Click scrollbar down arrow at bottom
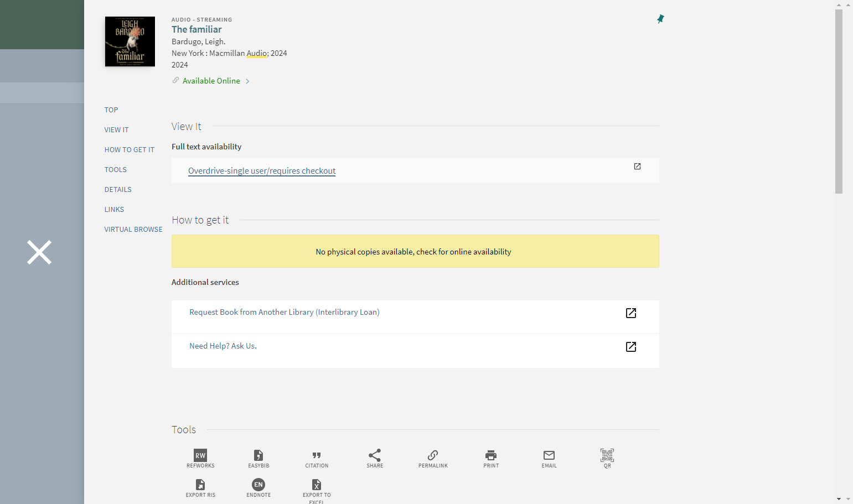Viewport: 853px width, 504px height. [839, 499]
